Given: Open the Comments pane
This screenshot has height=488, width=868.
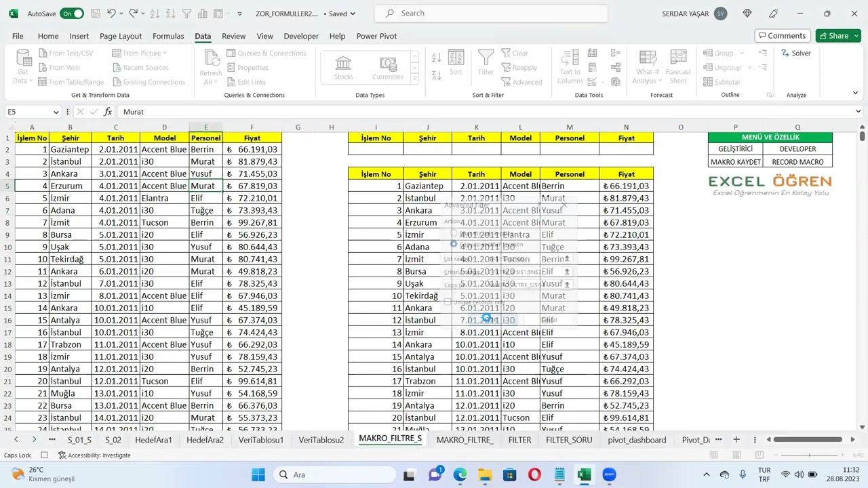Looking at the screenshot, I should [x=782, y=36].
